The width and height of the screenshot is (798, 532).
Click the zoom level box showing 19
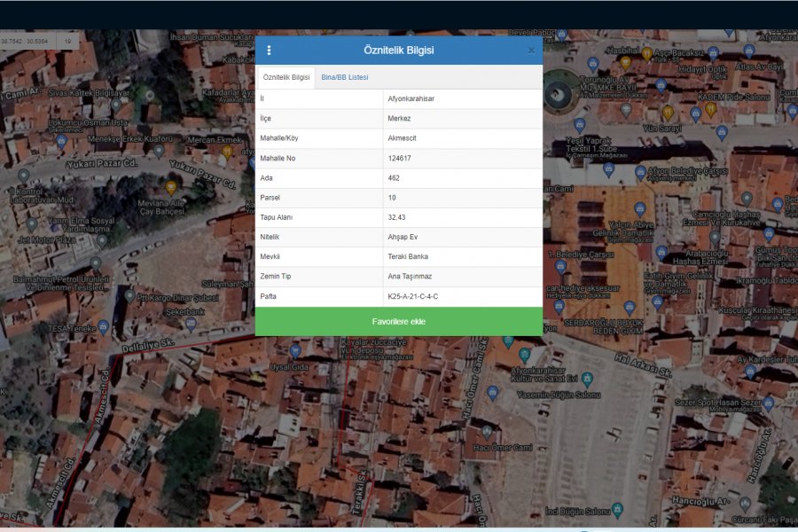tap(67, 42)
